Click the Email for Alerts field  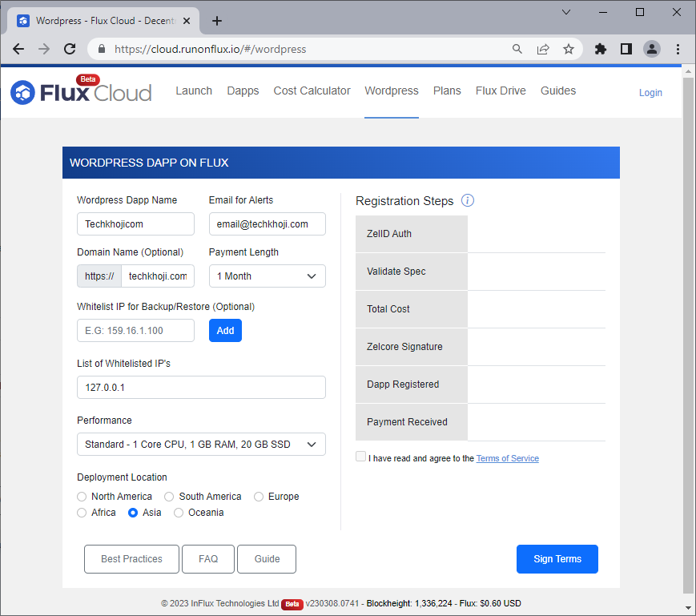268,224
